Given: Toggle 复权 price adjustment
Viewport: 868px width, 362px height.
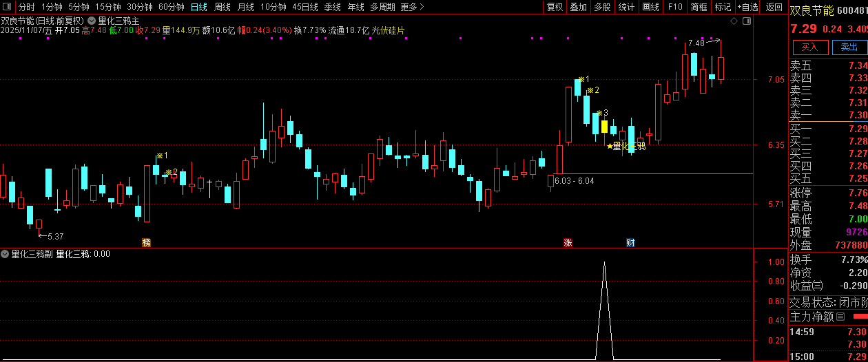Looking at the screenshot, I should 555,7.
